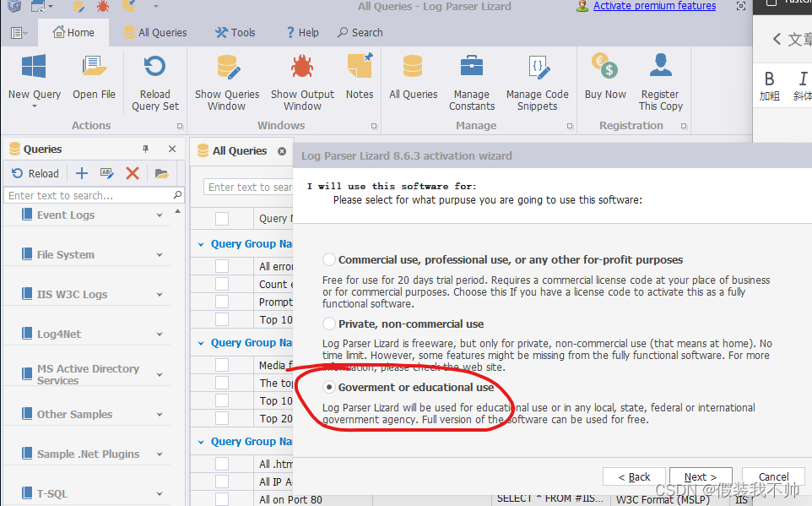Screen dimensions: 812x506
Task: Click Search in ribbon
Action: tap(360, 33)
